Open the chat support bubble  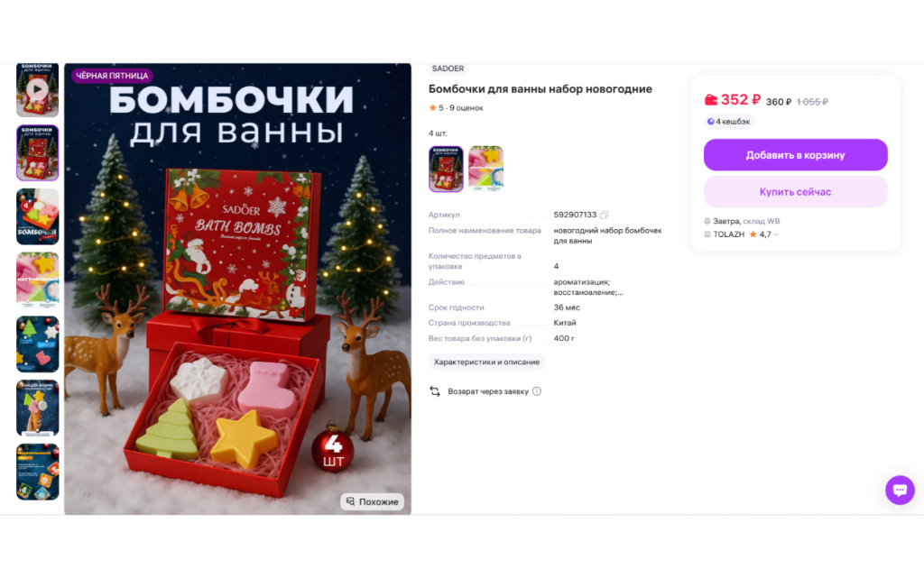(900, 490)
